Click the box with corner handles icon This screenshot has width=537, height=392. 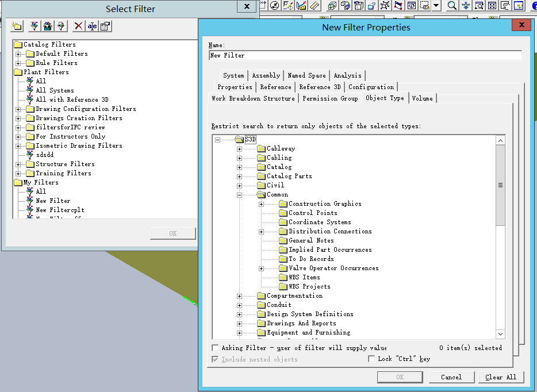coord(385,6)
